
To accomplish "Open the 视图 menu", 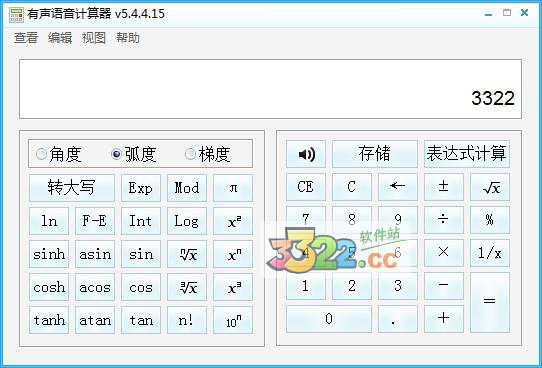I will coord(94,38).
